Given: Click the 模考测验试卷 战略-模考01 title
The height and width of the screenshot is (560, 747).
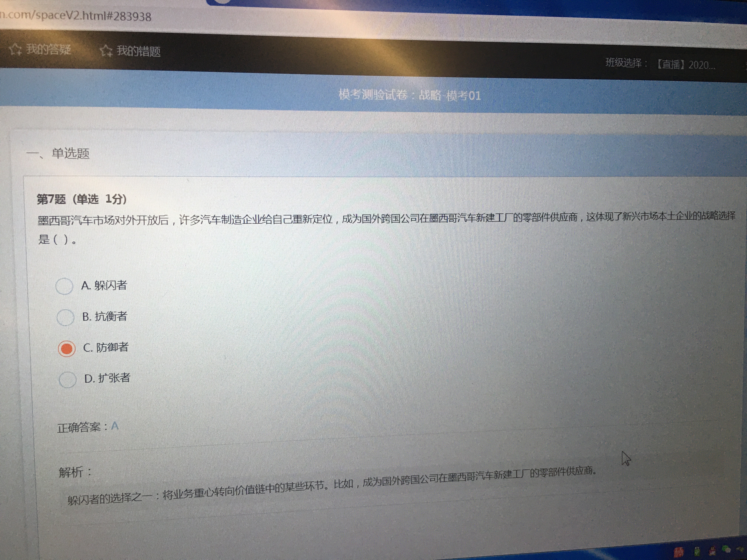Looking at the screenshot, I should click(x=409, y=95).
